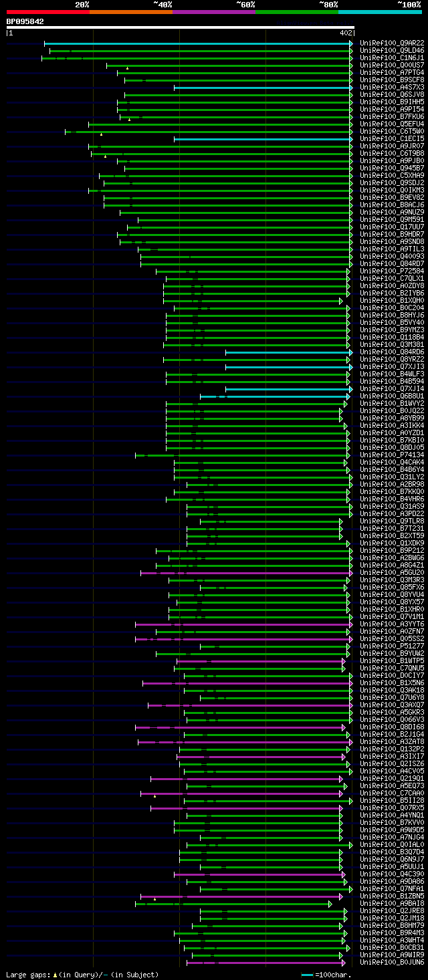Image resolution: width=428 pixels, height=980 pixels.
Task: Select the UniRef100_Q84RD6 label
Action: (392, 352)
